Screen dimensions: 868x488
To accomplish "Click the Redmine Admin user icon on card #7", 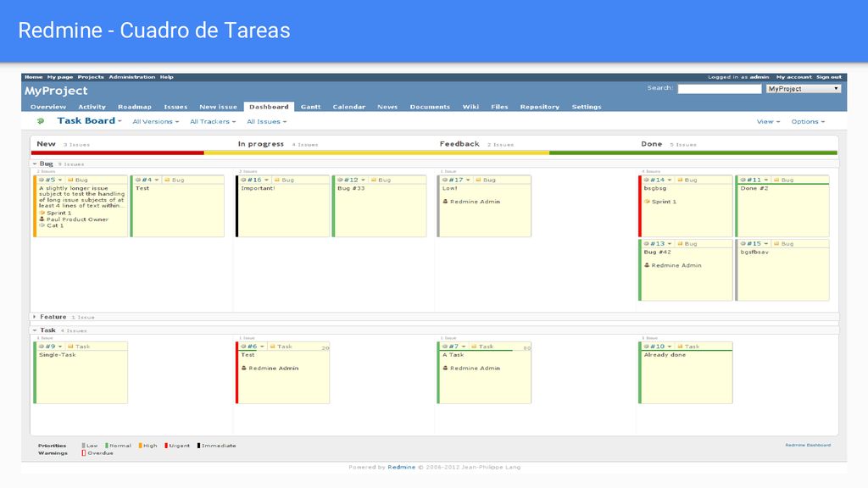I will tap(446, 368).
